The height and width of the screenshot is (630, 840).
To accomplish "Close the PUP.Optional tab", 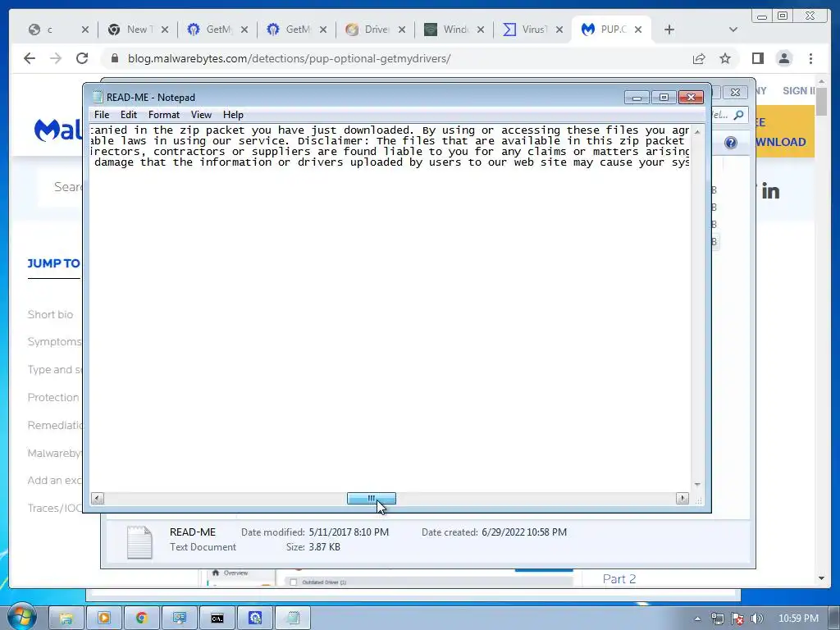I will click(x=638, y=30).
